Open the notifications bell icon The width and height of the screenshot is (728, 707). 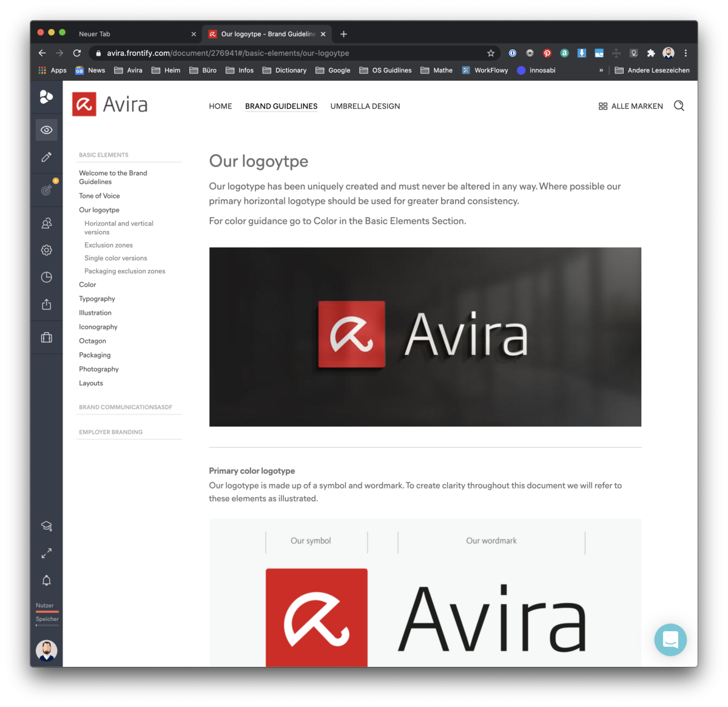[x=46, y=581]
